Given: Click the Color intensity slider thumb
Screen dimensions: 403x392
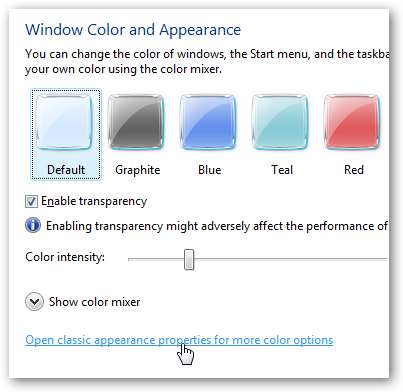Looking at the screenshot, I should 189,259.
